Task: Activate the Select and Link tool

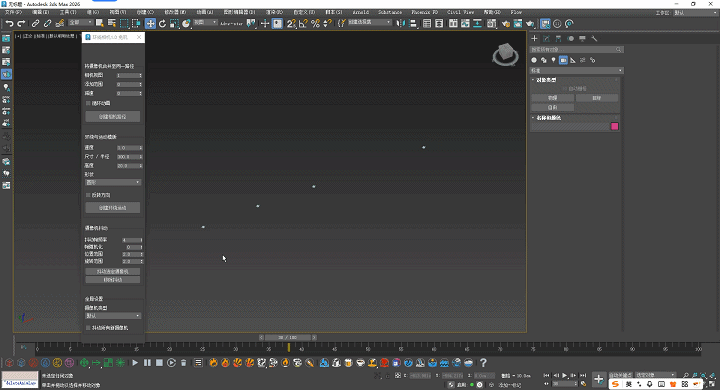Action: pos(35,23)
